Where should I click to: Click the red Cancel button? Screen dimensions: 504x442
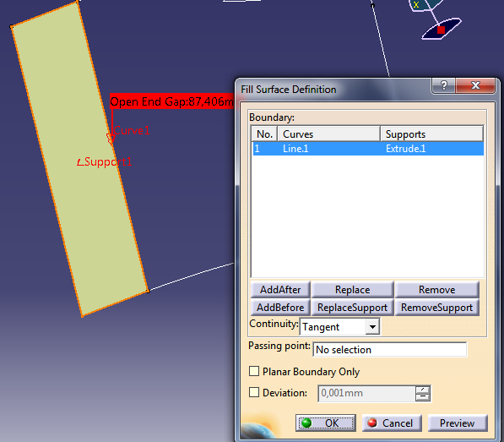[392, 423]
